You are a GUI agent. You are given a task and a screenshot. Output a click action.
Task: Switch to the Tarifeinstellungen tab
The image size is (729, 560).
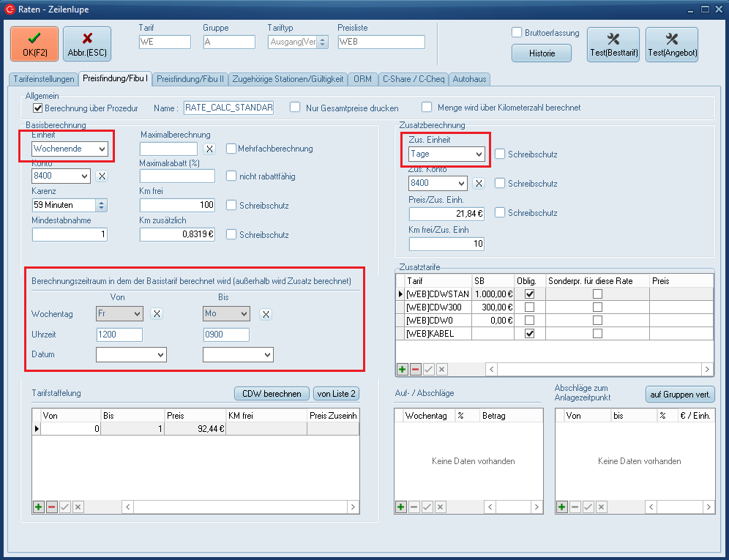[x=42, y=78]
